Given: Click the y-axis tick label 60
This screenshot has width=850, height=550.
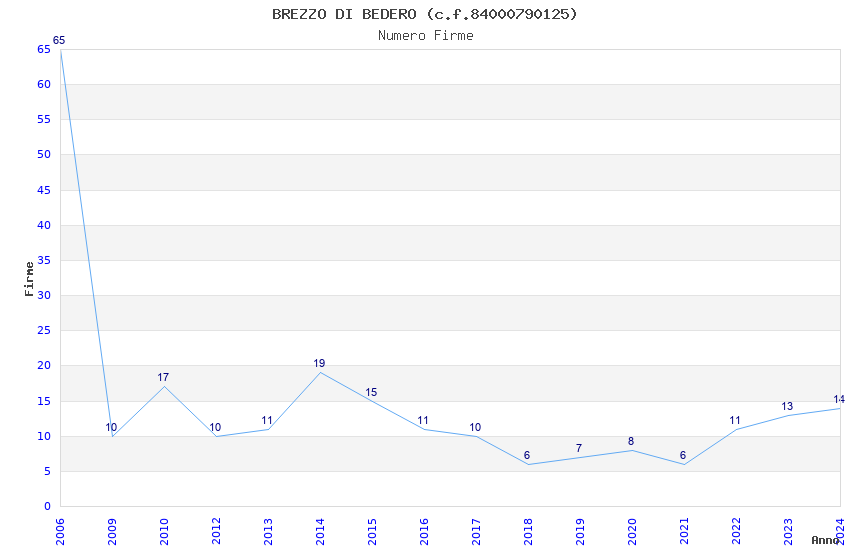Looking at the screenshot, I should click(x=44, y=84).
